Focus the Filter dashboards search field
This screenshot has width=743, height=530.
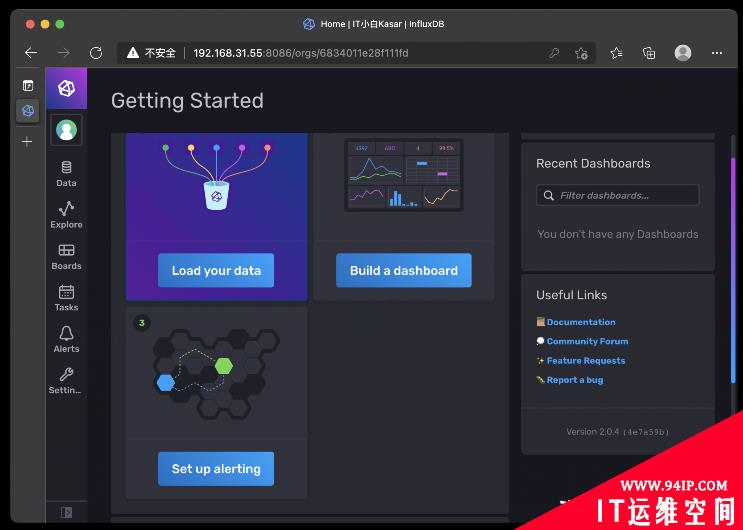pyautogui.click(x=617, y=195)
